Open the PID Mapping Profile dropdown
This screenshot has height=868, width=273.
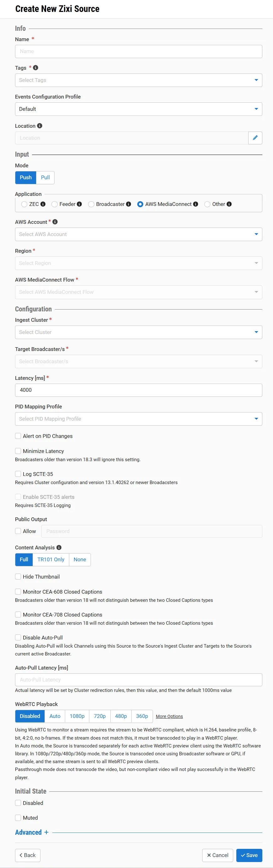coord(139,419)
